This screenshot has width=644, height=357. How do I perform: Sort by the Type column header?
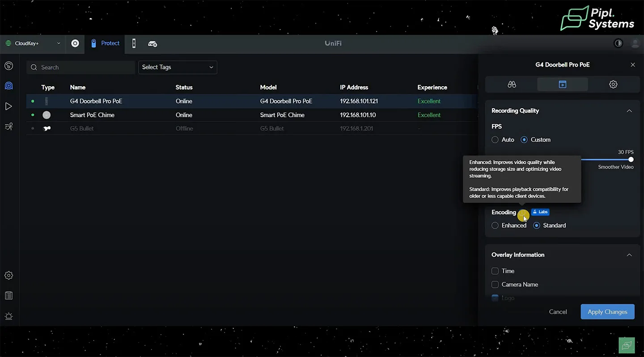pos(48,88)
